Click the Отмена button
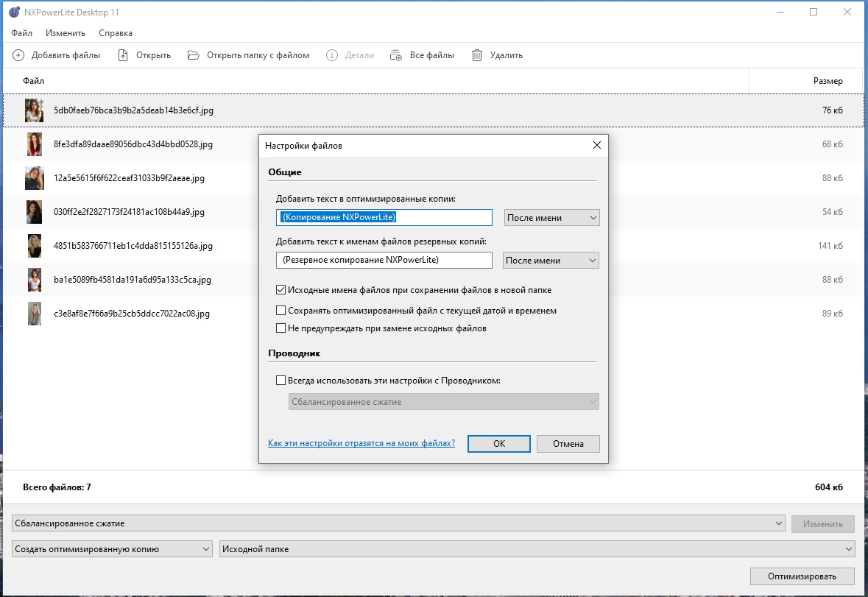The width and height of the screenshot is (868, 597). [568, 444]
